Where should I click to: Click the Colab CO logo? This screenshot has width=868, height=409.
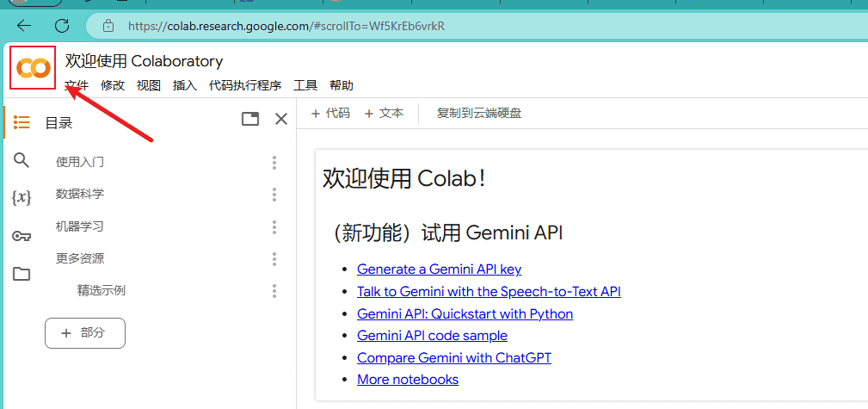click(33, 68)
